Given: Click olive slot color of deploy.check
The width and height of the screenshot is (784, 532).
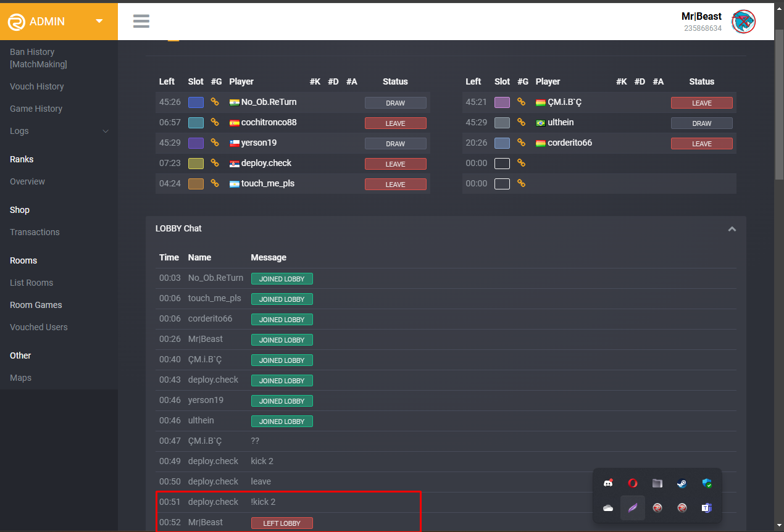Looking at the screenshot, I should point(196,164).
